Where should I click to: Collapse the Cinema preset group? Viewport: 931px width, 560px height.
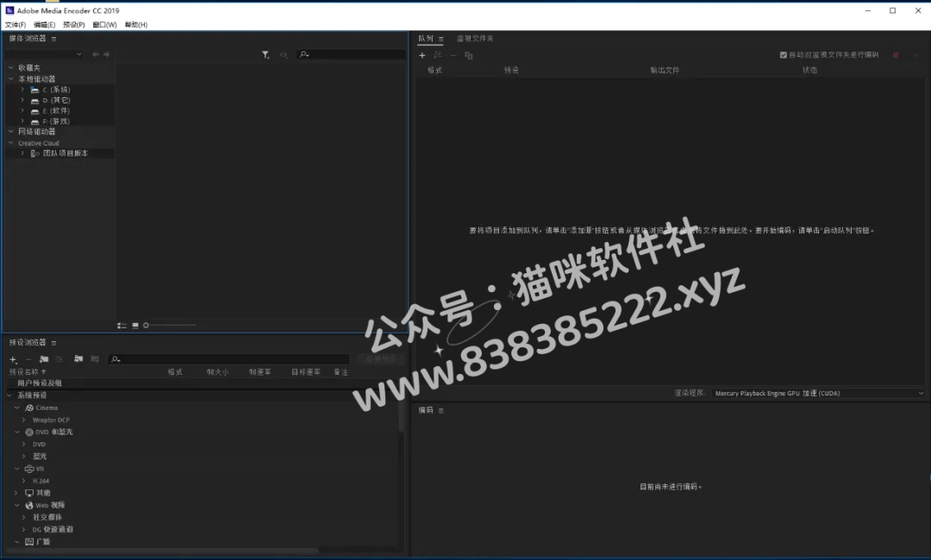pyautogui.click(x=16, y=408)
